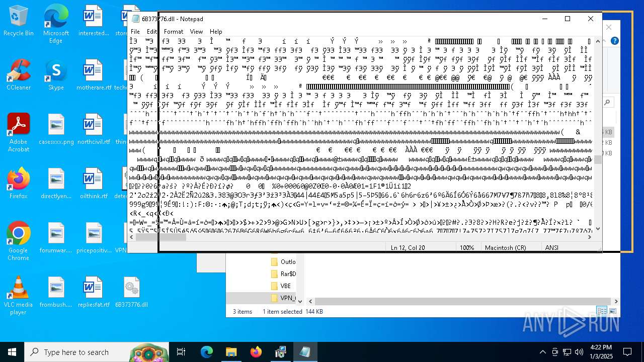Image resolution: width=644 pixels, height=362 pixels.
Task: Select the repliesfat.rtf document icon
Action: 94,292
